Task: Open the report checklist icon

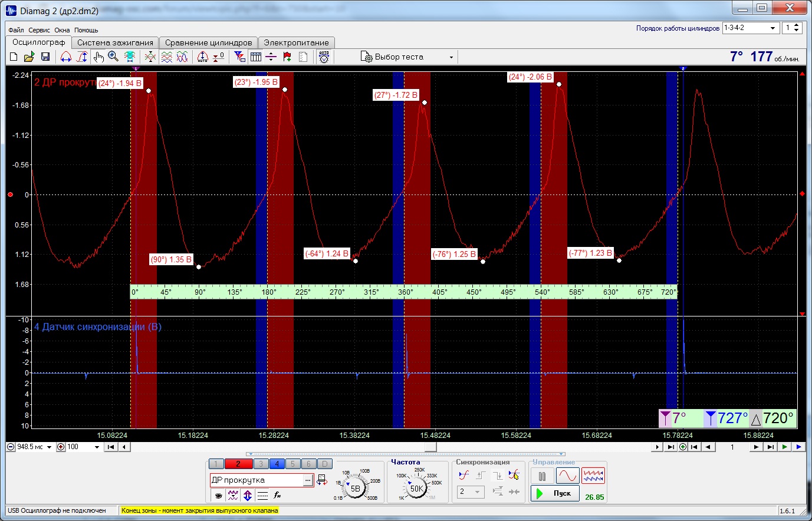Action: coord(303,57)
